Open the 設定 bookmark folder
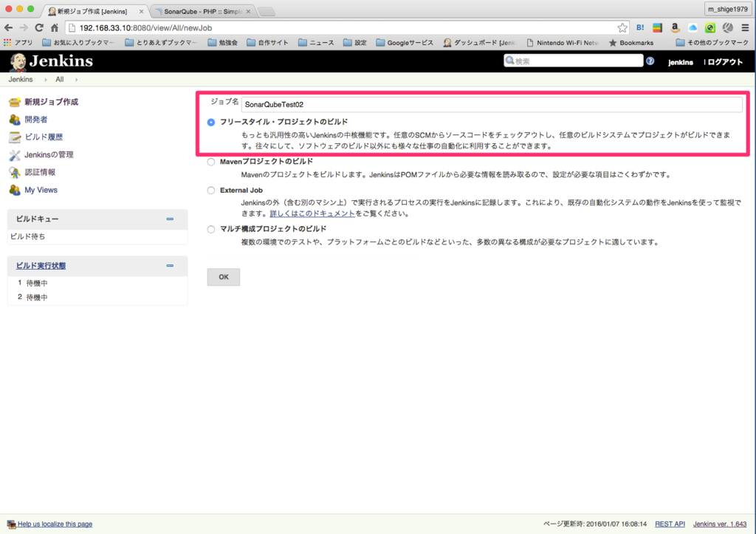This screenshot has height=534, width=756. point(355,42)
